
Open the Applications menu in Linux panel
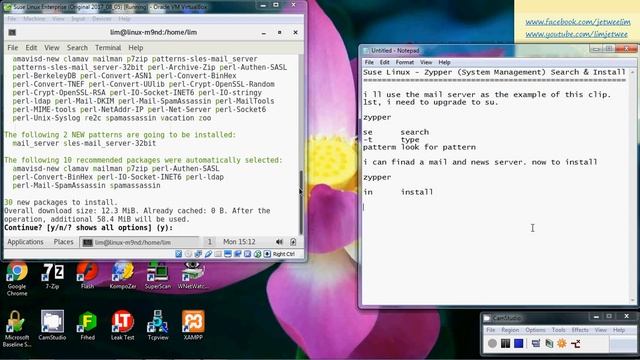[x=25, y=242]
